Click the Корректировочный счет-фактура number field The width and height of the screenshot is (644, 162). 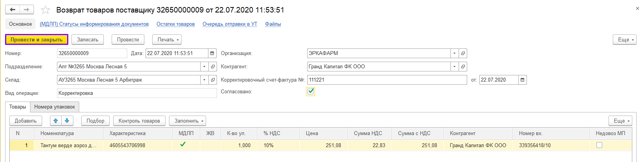386,80
